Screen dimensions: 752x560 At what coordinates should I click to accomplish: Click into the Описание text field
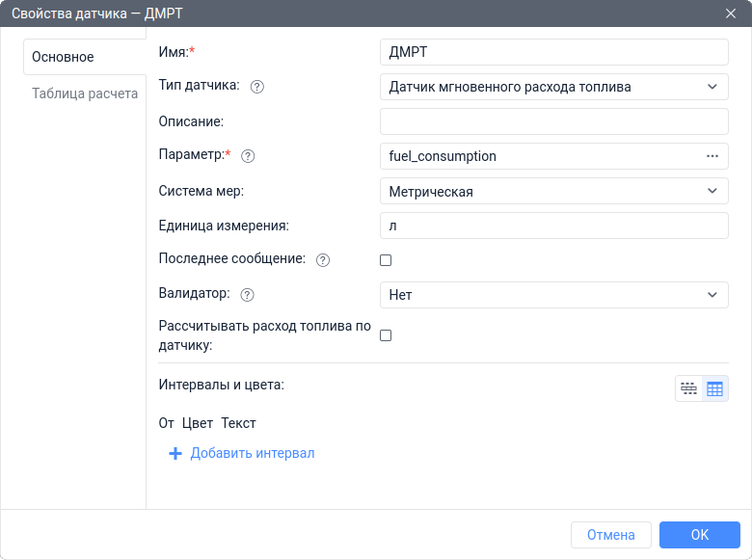pos(554,121)
